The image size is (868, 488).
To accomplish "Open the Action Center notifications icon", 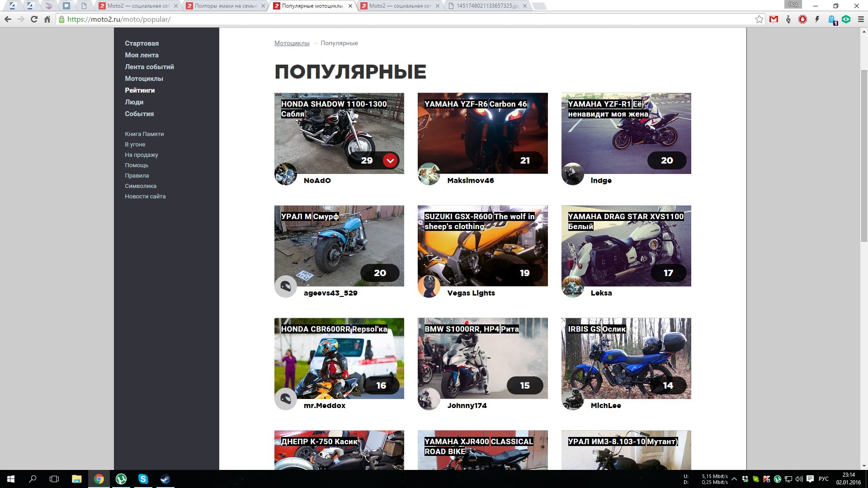I will click(810, 479).
